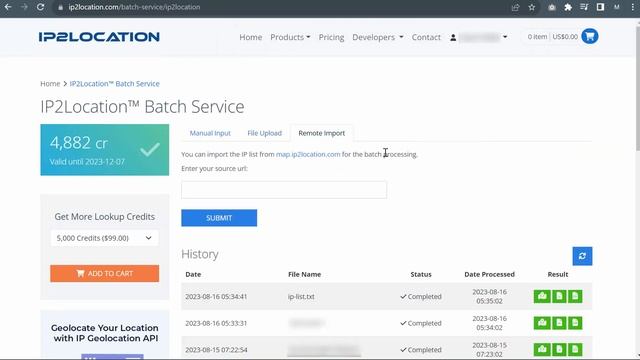The height and width of the screenshot is (360, 640).
Task: Click the File Name column header
Action: click(x=304, y=274)
